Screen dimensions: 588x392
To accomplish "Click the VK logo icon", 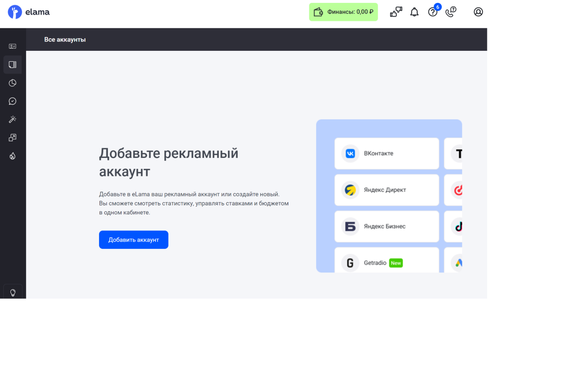I will 350,154.
